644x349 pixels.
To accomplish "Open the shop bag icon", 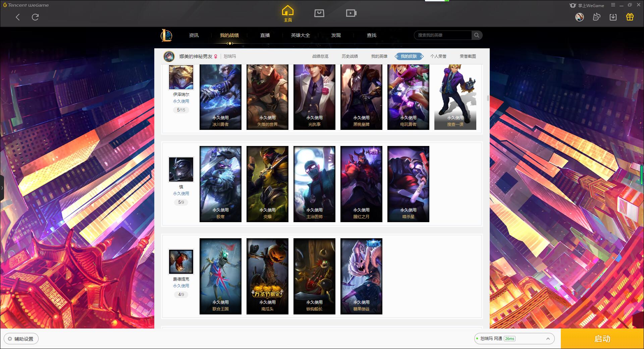I will pyautogui.click(x=319, y=13).
